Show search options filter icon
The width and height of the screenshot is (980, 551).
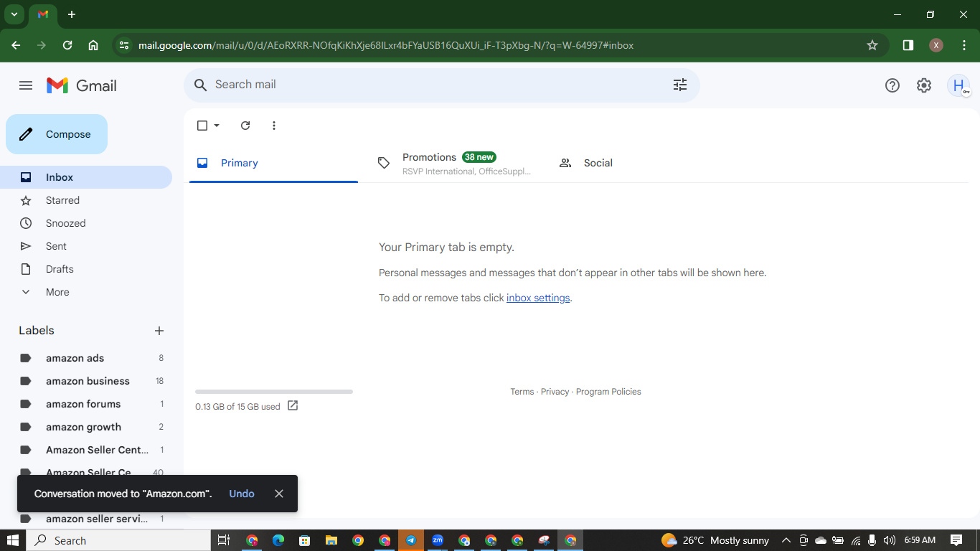pos(680,85)
